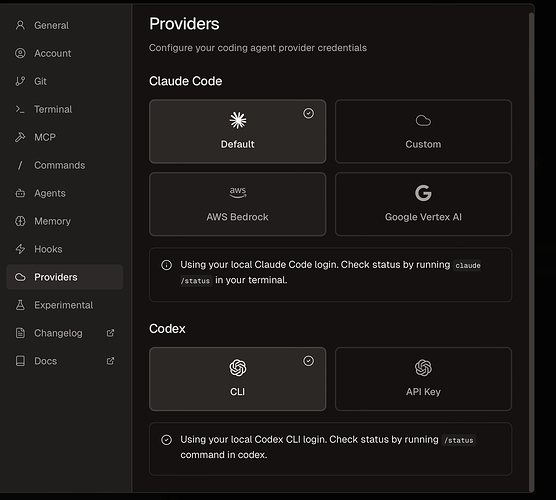Viewport: 556px width, 500px height.
Task: Click the MCP hammer icon
Action: pos(20,137)
